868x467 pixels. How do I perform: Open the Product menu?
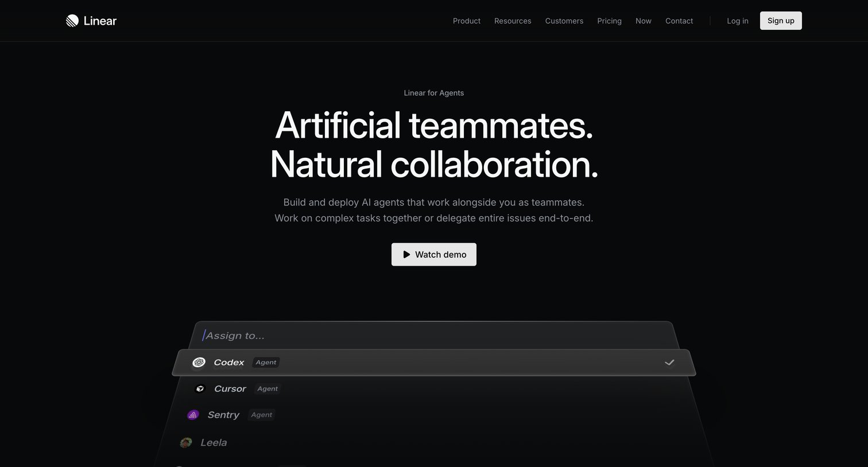[x=467, y=21]
